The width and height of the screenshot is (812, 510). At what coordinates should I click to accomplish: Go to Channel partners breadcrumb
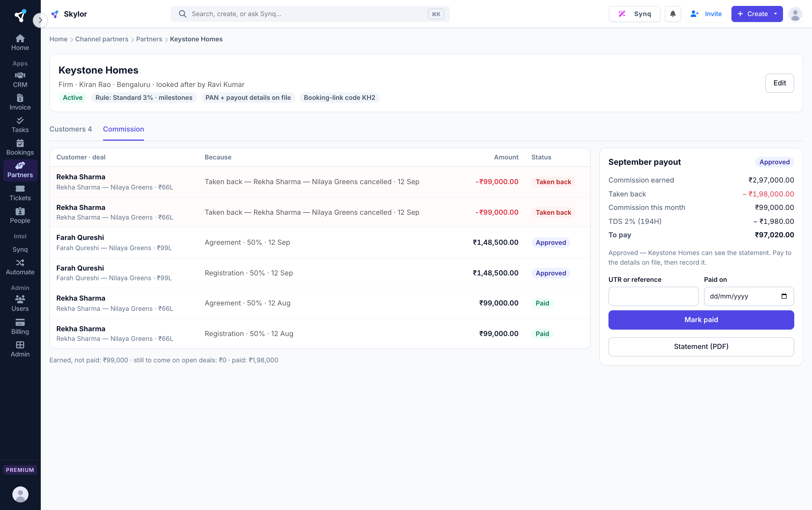click(x=102, y=39)
